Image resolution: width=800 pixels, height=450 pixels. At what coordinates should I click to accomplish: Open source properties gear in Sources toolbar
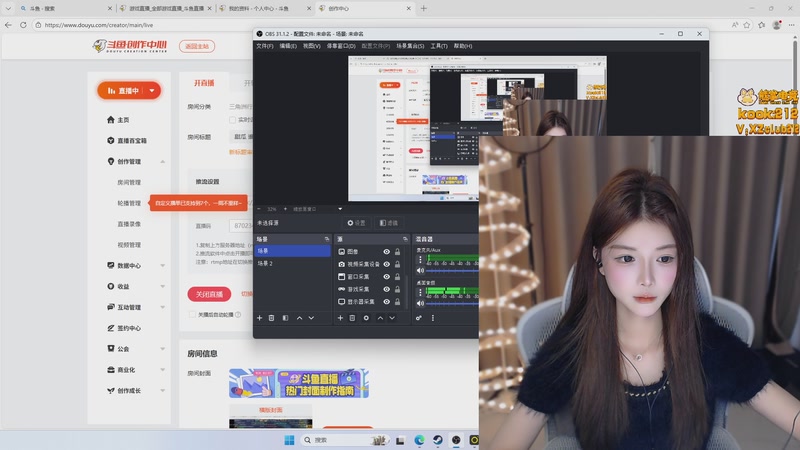pyautogui.click(x=366, y=318)
